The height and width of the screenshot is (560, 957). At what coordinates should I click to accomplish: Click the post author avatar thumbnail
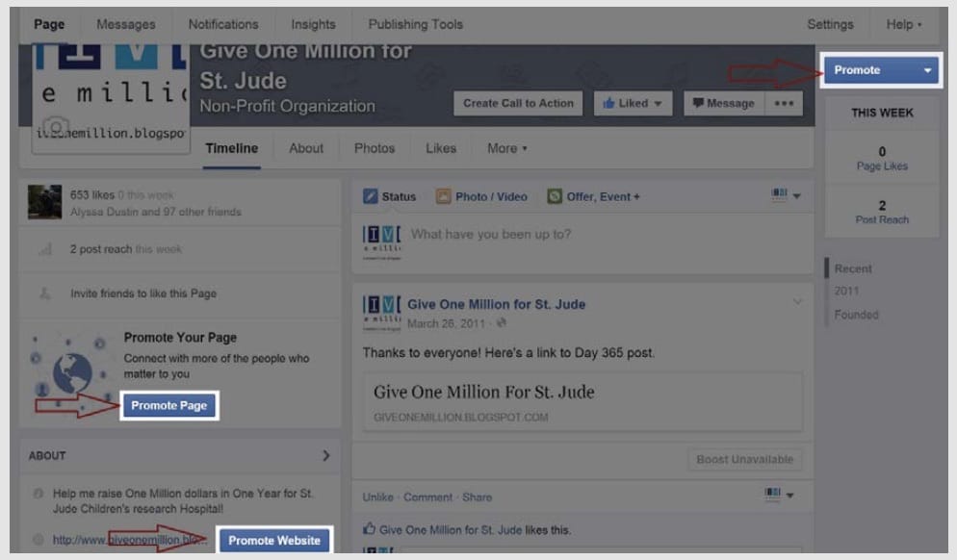(x=381, y=313)
